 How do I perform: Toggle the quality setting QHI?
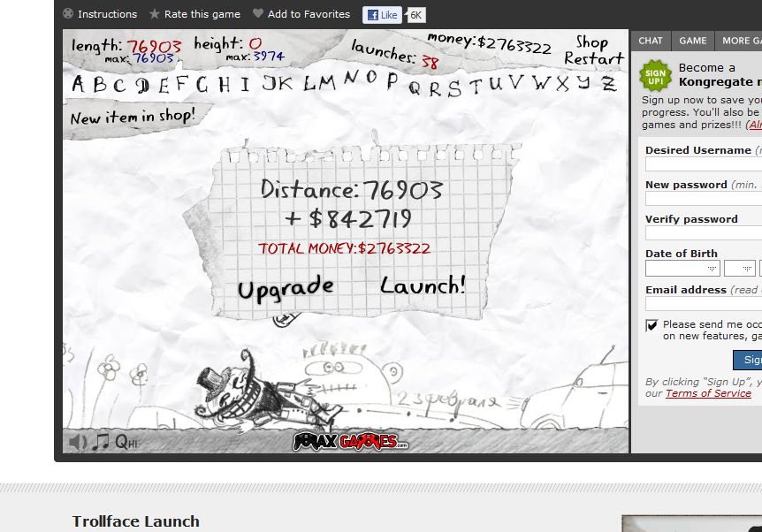click(126, 442)
